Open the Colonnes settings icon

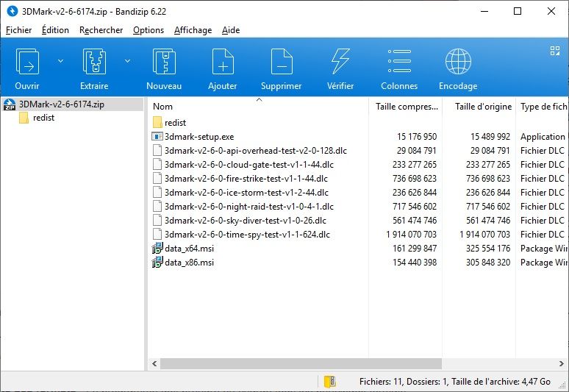pyautogui.click(x=399, y=61)
